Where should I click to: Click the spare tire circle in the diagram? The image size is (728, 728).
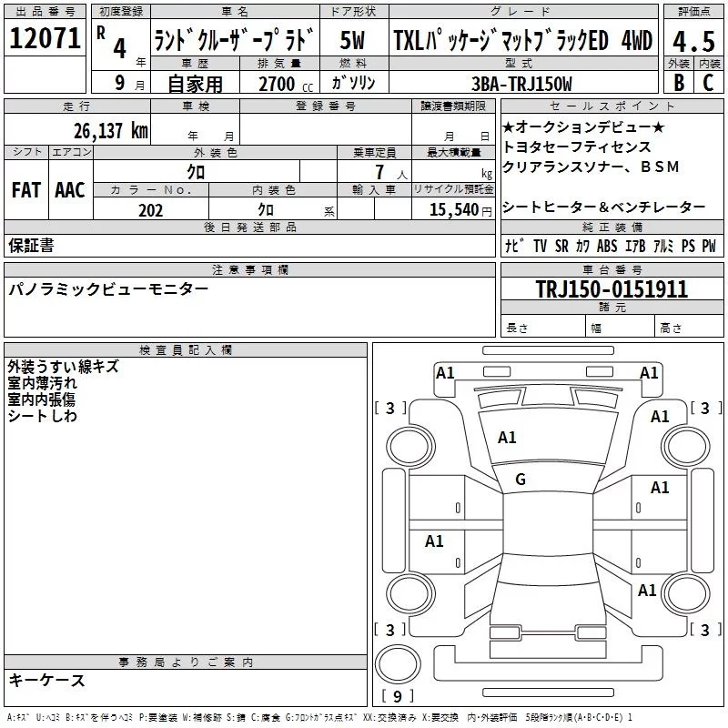398,664
